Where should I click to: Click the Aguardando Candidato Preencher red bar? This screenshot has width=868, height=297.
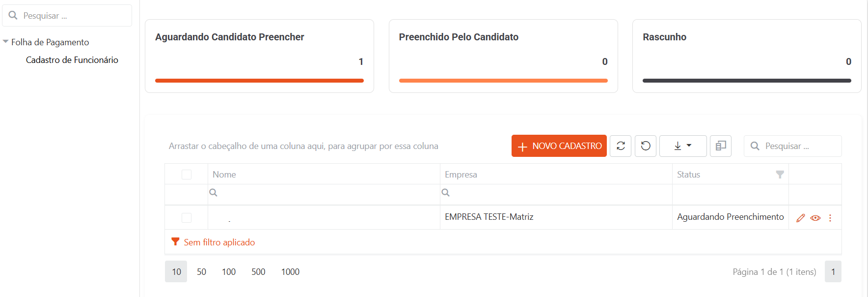(x=259, y=81)
